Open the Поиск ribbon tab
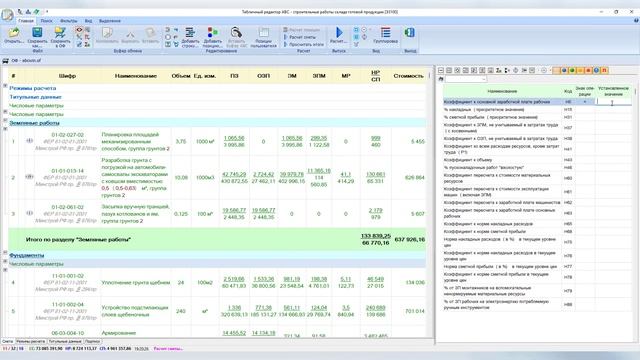The width and height of the screenshot is (640, 360). pos(46,20)
